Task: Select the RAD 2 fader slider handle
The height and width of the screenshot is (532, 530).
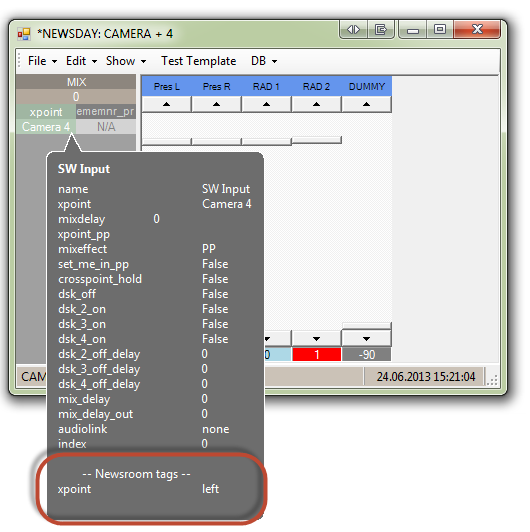Action: point(317,140)
